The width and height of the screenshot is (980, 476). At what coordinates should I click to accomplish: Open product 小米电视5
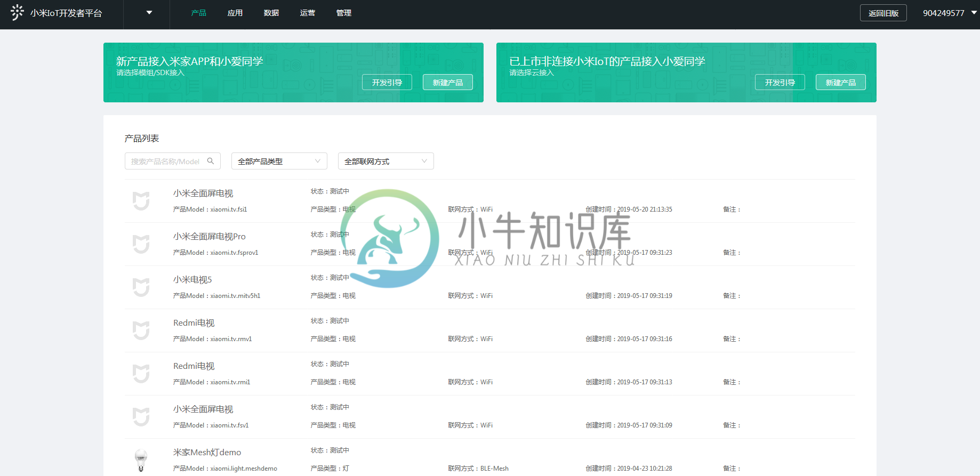pos(192,279)
